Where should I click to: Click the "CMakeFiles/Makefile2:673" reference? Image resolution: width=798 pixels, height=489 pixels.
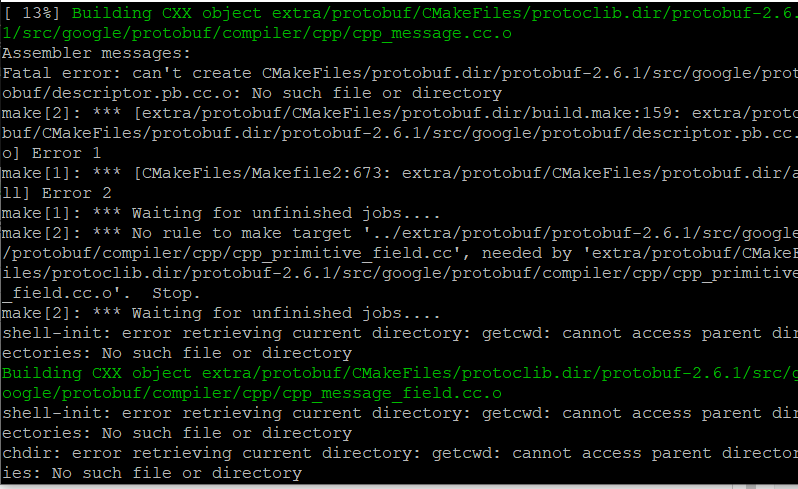pyautogui.click(x=262, y=173)
